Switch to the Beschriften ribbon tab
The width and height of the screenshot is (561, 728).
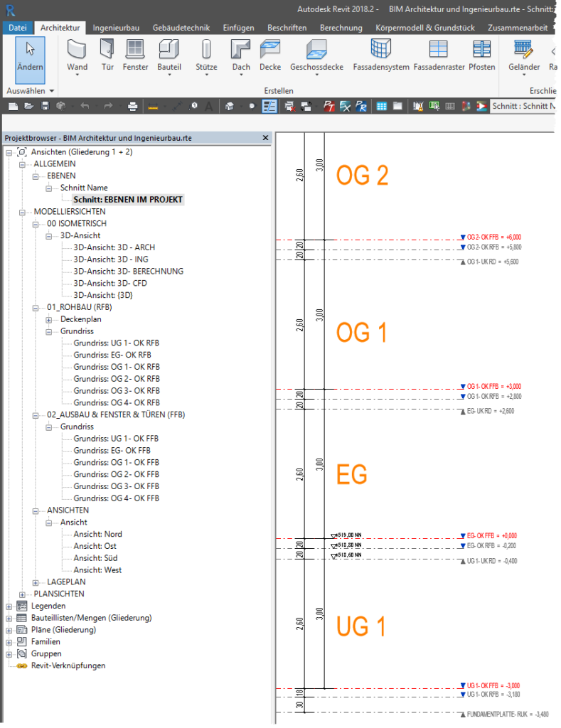(x=287, y=28)
